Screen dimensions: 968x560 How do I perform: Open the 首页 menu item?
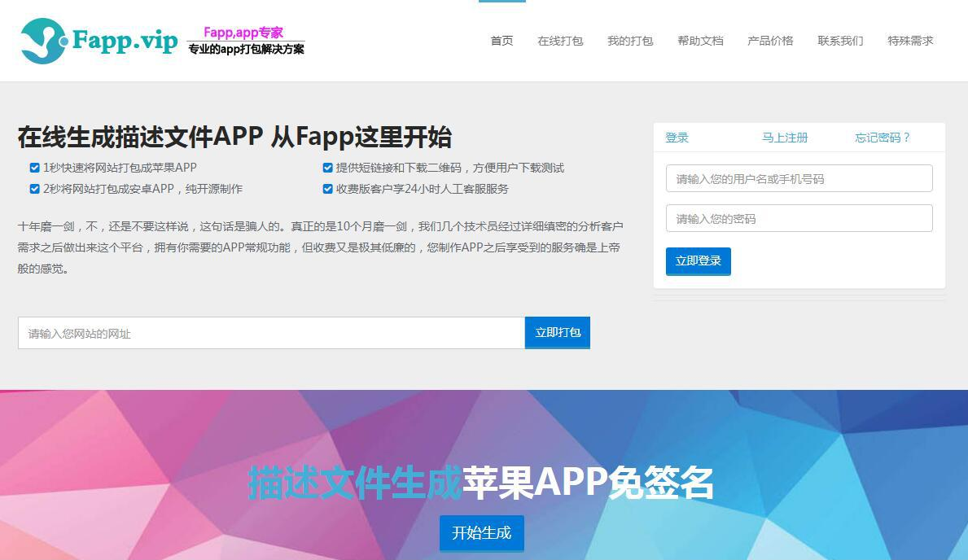[x=502, y=41]
